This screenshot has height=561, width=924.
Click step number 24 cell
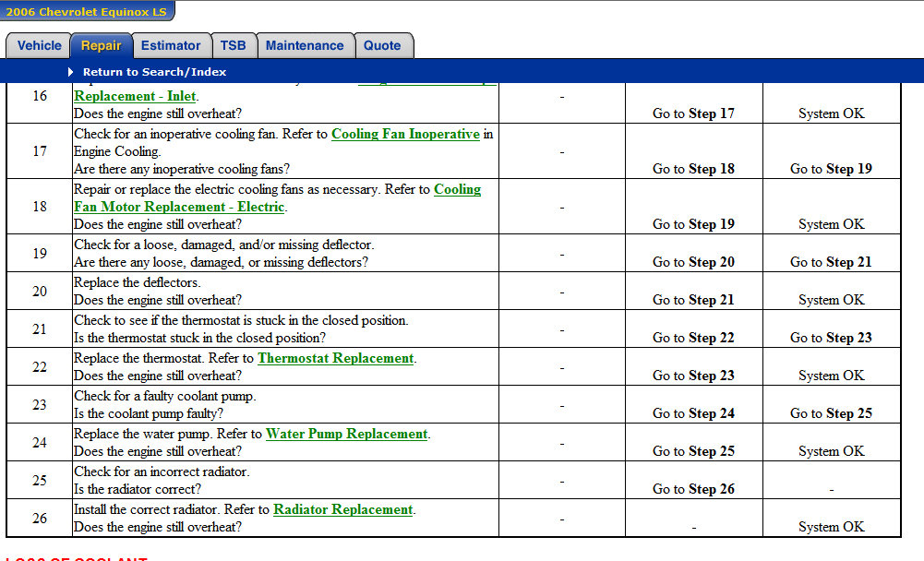[x=40, y=442]
